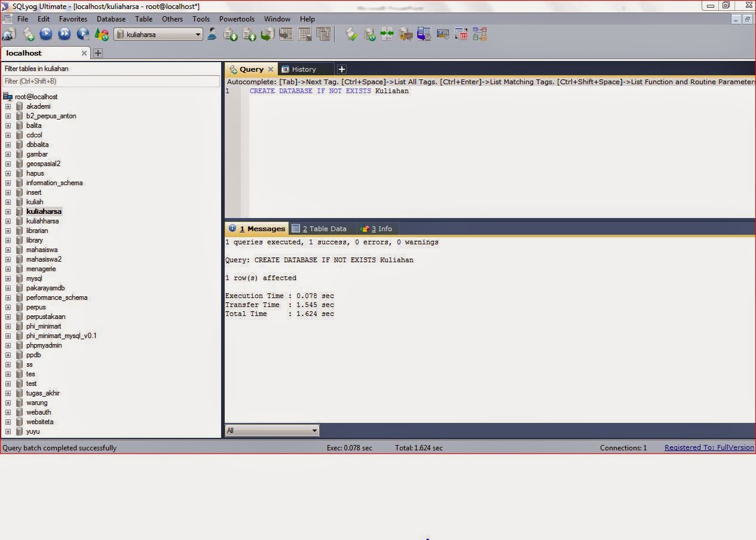
Task: Click the Execute All Queries double-arrow icon
Action: [x=65, y=35]
